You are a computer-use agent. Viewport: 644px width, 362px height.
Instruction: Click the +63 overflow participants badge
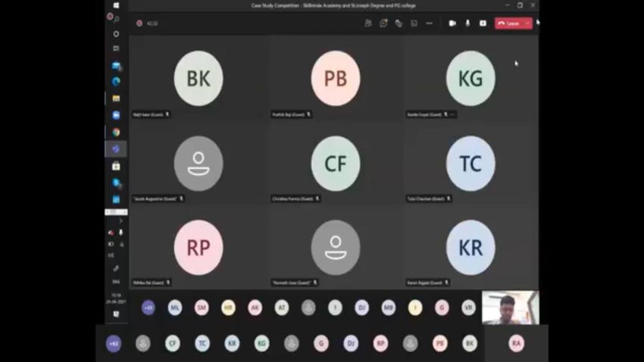click(x=114, y=343)
